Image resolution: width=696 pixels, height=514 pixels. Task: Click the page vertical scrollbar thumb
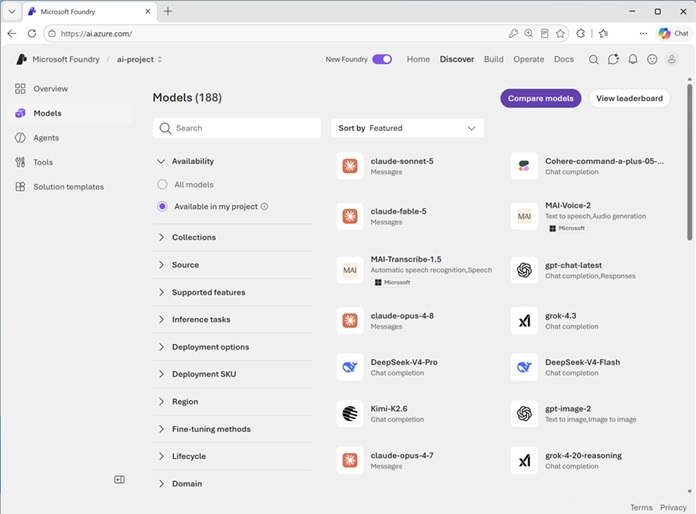click(689, 162)
